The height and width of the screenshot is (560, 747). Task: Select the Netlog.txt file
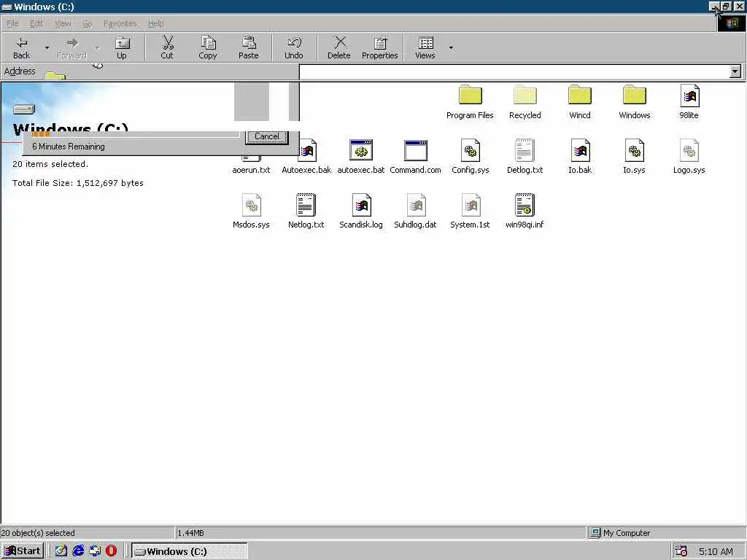point(306,211)
